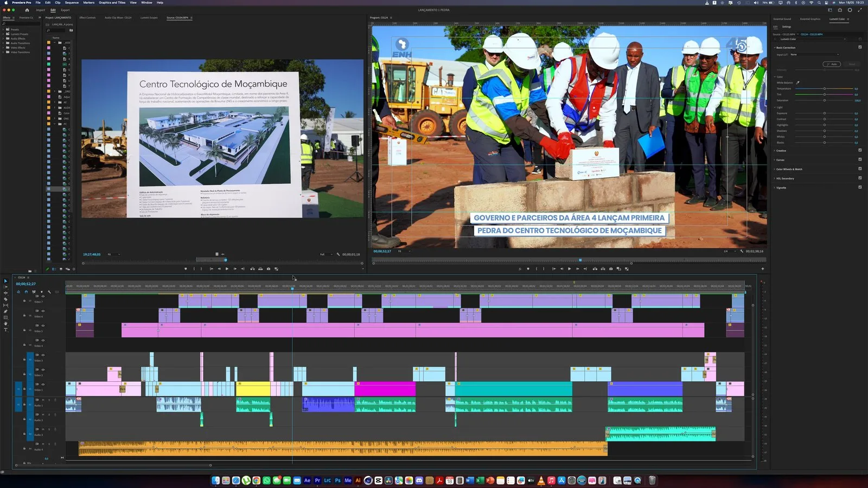Open the Sequence menu
This screenshot has width=868, height=488.
pos(72,3)
